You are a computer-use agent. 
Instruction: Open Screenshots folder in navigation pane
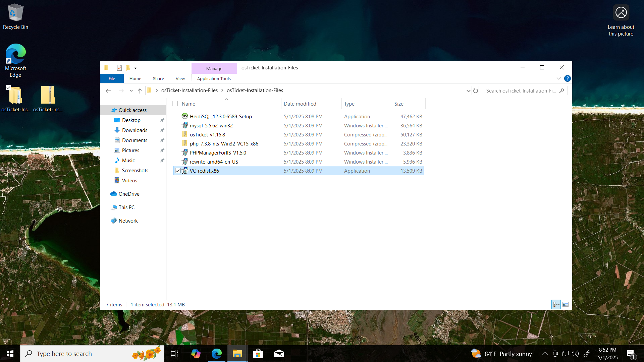[135, 170]
